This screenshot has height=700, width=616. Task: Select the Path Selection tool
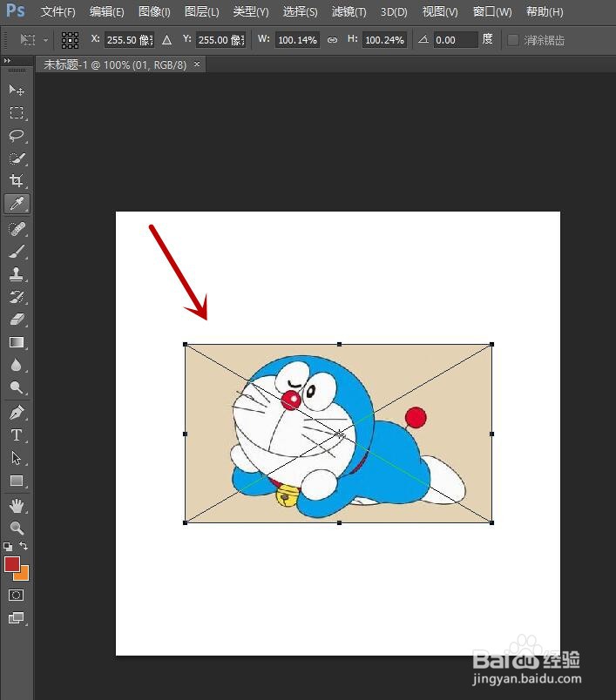click(x=17, y=458)
